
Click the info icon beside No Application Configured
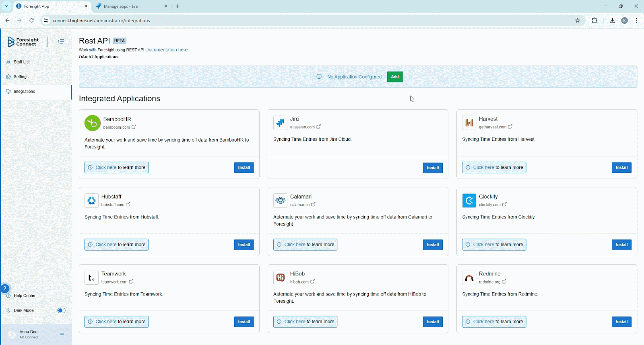319,76
